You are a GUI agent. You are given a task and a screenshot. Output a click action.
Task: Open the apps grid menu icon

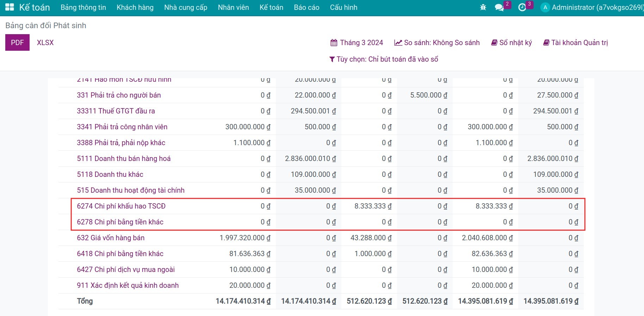coord(10,7)
